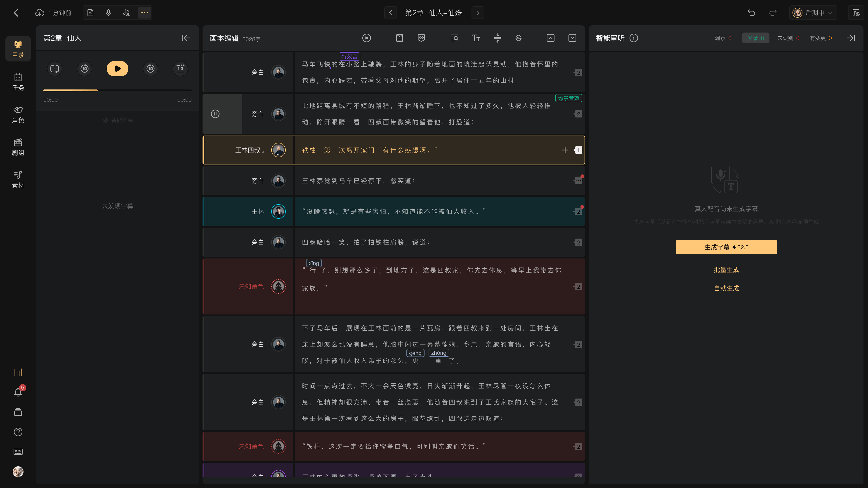Go back with the top-left arrow
The height and width of the screenshot is (488, 868).
tap(16, 13)
